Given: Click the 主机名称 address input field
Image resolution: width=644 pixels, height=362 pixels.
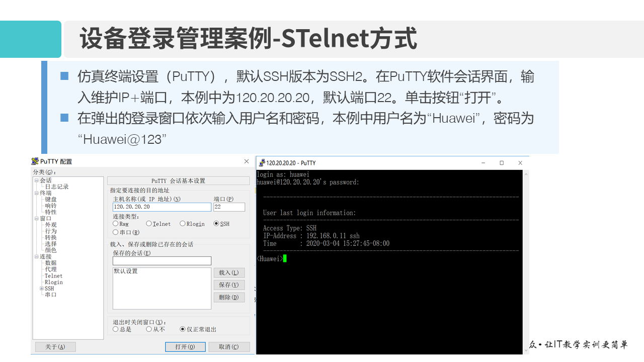Looking at the screenshot, I should pyautogui.click(x=160, y=207).
